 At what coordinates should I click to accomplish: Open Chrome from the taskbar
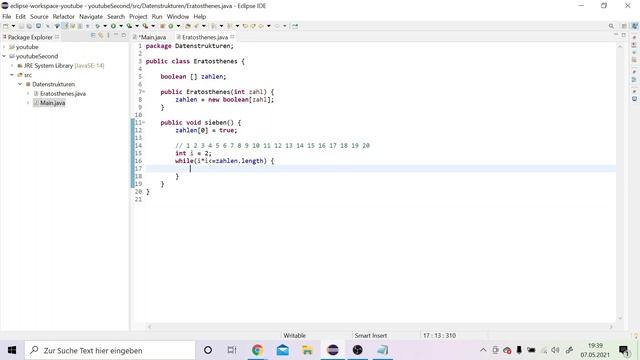coord(258,350)
